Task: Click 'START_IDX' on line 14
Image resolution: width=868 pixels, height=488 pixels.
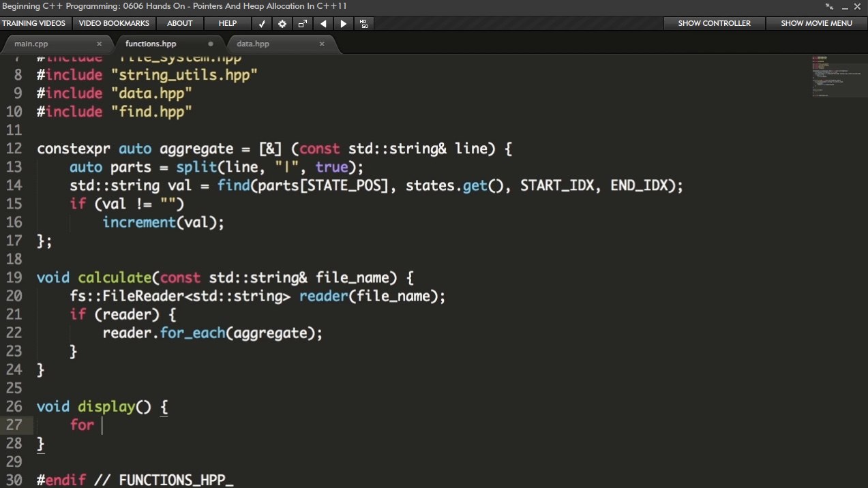Action: pos(557,185)
